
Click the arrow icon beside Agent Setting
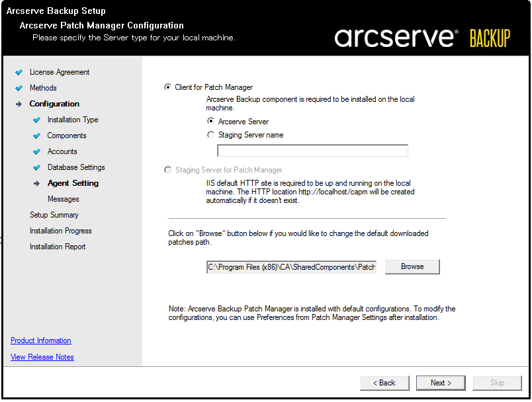[x=37, y=183]
